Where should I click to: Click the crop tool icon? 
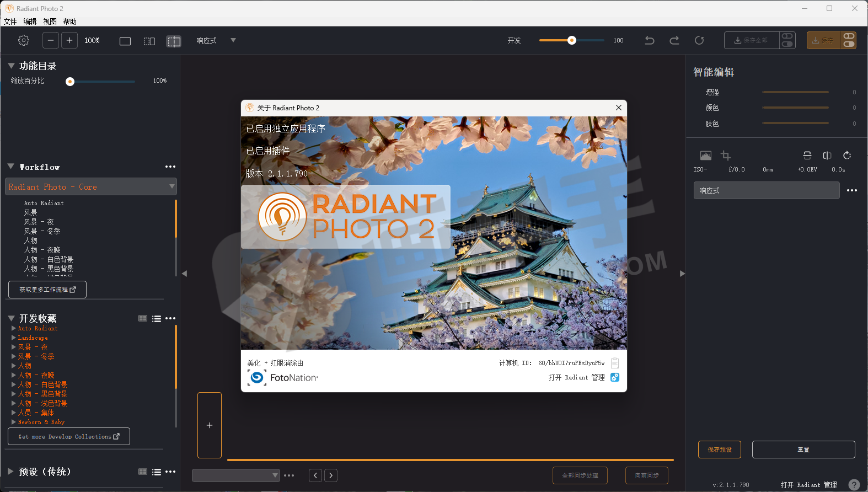[726, 156]
